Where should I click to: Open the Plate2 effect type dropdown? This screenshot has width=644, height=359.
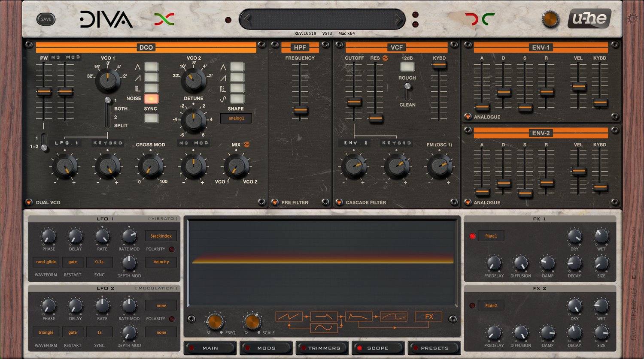click(491, 305)
